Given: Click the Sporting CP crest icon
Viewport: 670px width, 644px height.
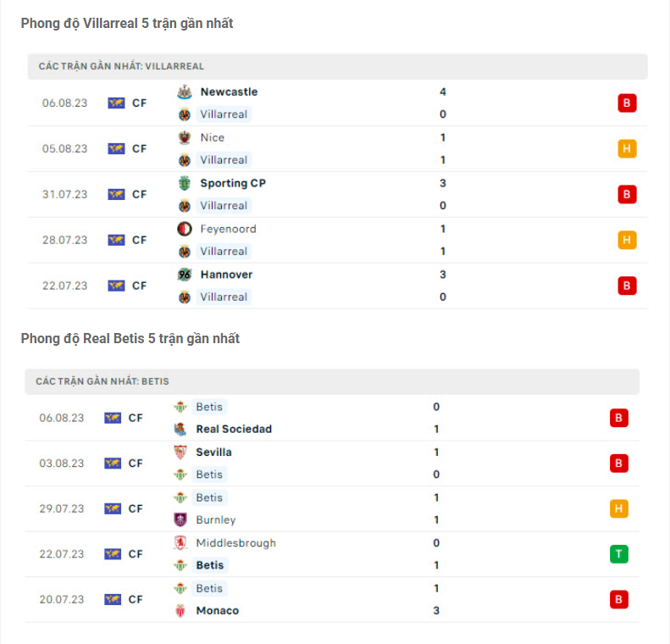Looking at the screenshot, I should coord(185,184).
